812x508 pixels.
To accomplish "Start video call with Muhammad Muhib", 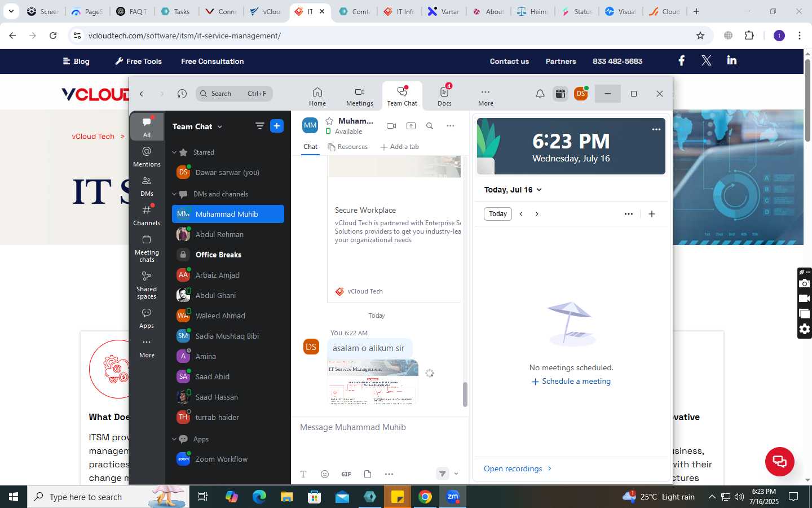I will (391, 126).
